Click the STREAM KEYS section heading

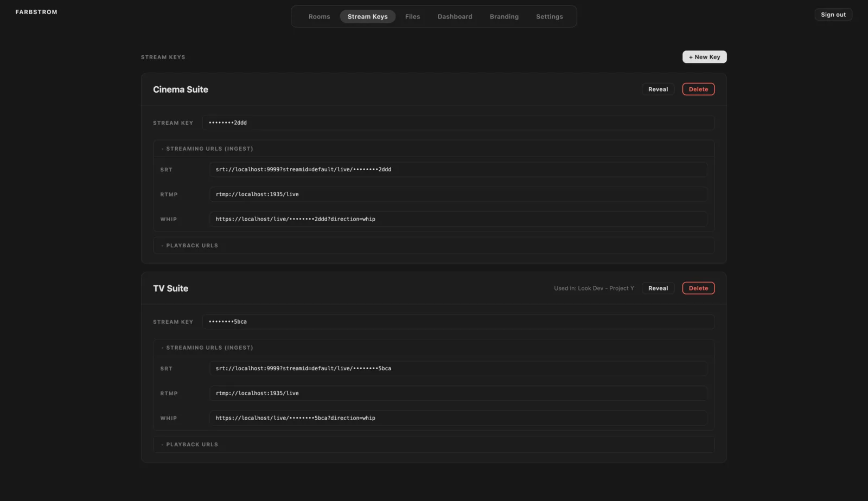163,57
